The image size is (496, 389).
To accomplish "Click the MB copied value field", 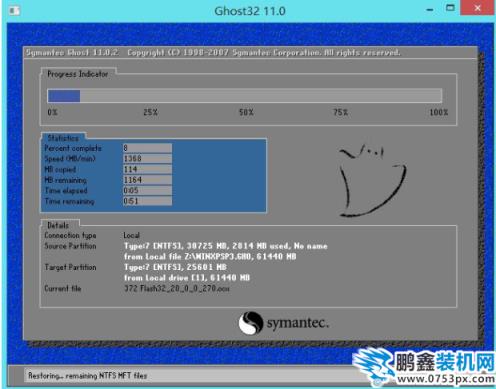I will click(147, 169).
